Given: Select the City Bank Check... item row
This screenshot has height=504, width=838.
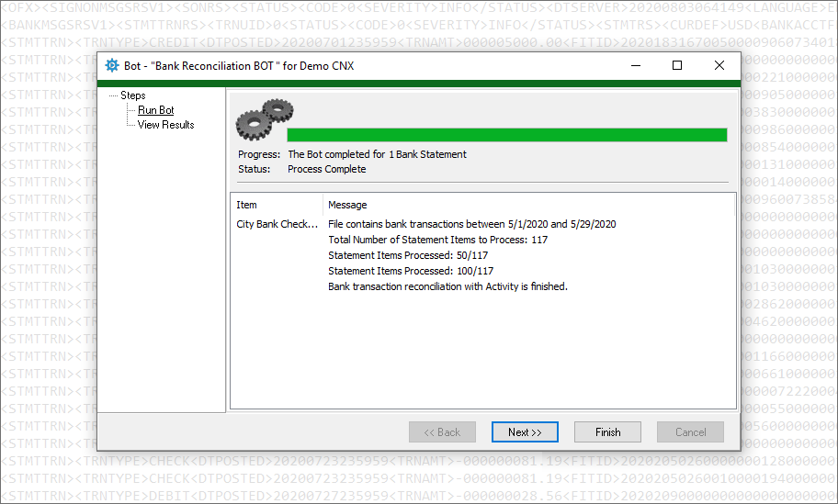Looking at the screenshot, I should (277, 224).
